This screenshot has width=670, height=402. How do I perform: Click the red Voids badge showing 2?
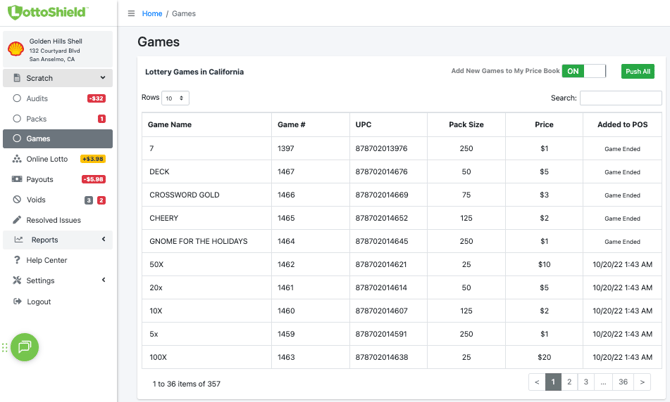pyautogui.click(x=101, y=200)
